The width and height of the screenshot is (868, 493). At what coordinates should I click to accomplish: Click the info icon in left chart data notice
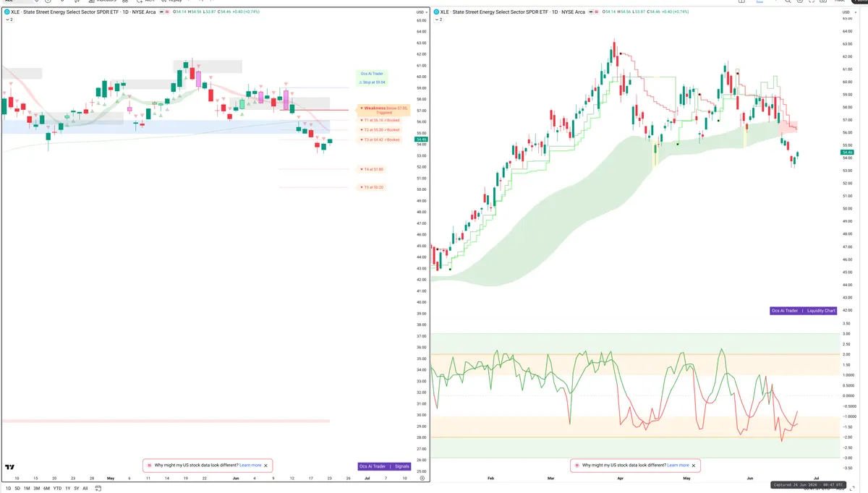[x=150, y=466]
